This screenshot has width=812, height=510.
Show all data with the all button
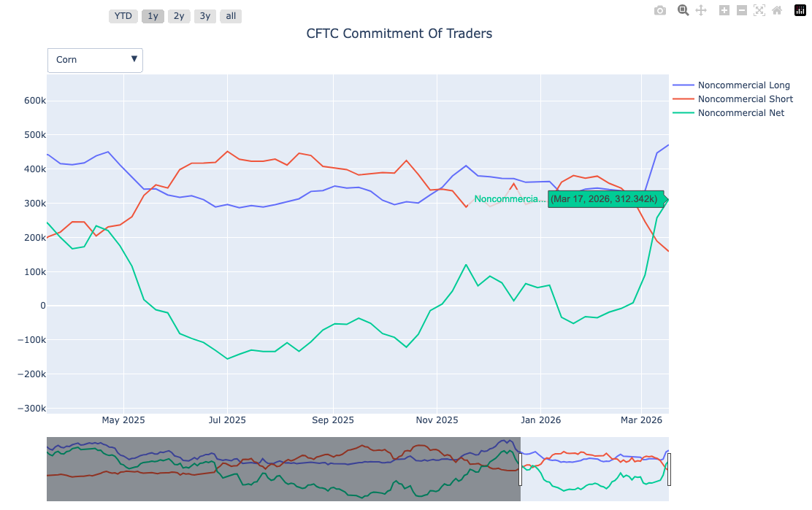click(x=231, y=16)
